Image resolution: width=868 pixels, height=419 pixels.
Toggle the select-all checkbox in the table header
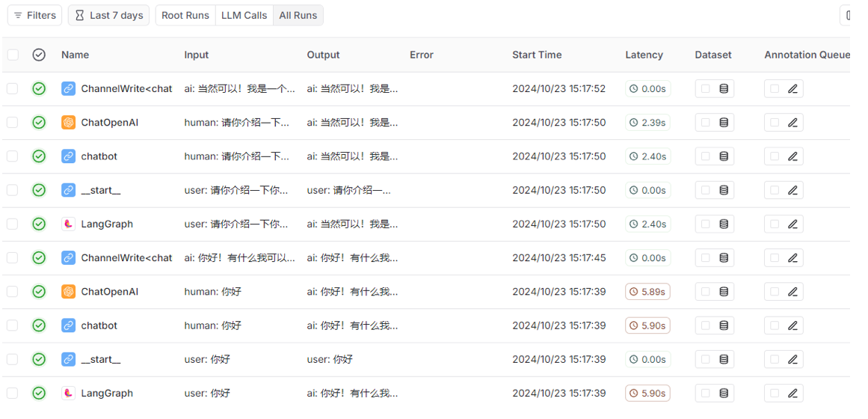coord(13,55)
